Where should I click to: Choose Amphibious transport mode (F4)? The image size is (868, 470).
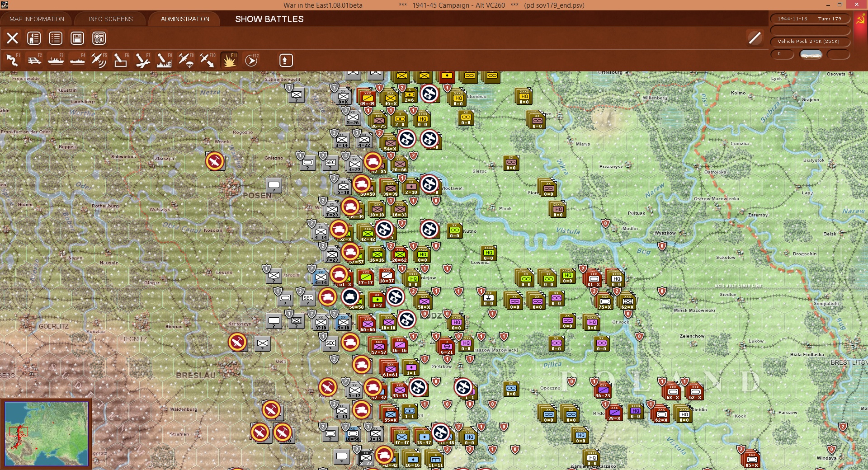click(77, 60)
